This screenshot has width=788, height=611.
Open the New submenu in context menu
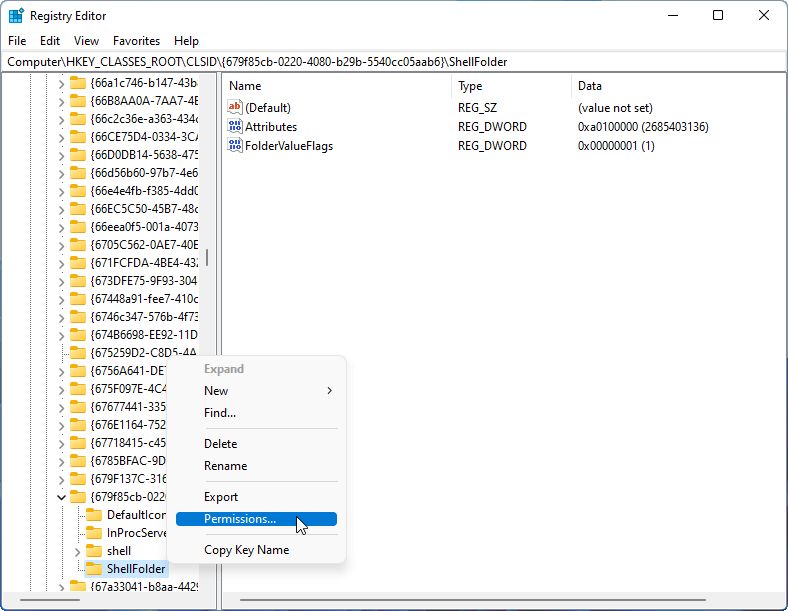(256, 390)
